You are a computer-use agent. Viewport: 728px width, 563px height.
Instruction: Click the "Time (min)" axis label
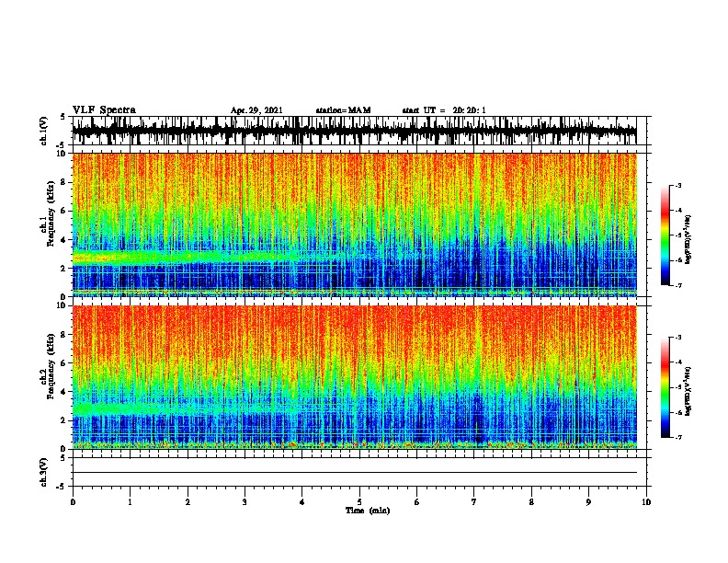point(368,511)
